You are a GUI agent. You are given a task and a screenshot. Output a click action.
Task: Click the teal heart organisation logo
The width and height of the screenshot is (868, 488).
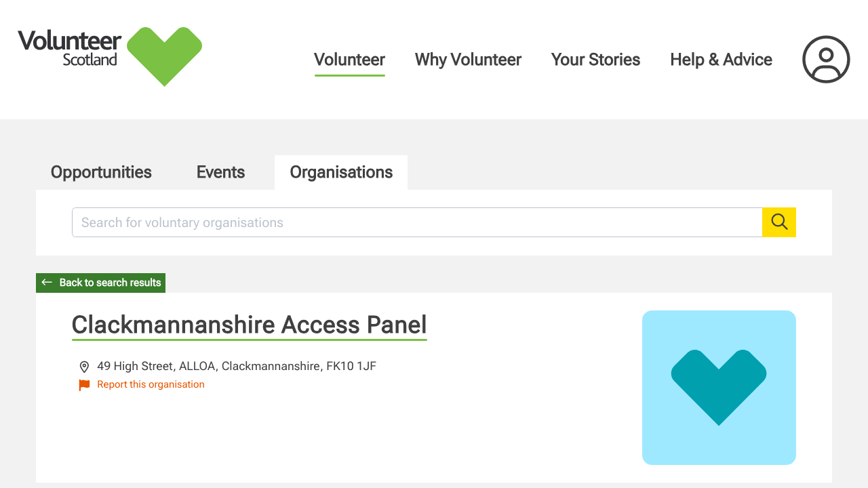719,387
